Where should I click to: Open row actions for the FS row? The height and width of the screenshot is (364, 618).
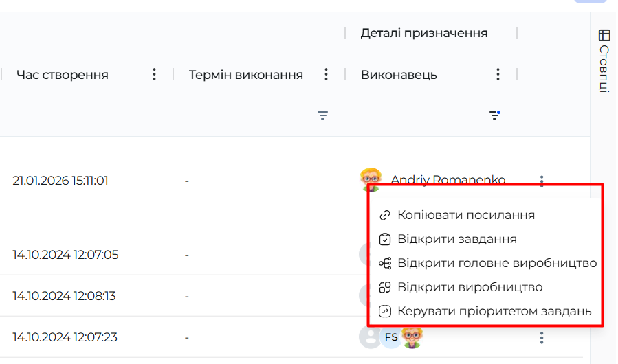[x=542, y=337]
